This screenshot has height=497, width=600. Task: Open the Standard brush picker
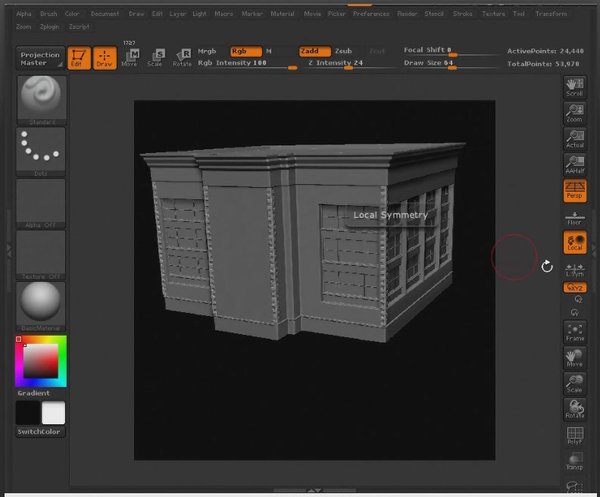coord(41,98)
